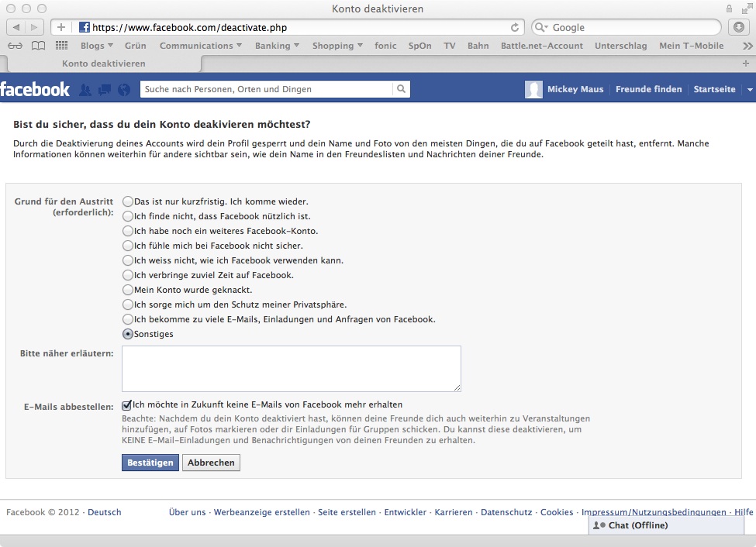Open 'Werbeanzeige erstellen' footer link

click(x=262, y=512)
